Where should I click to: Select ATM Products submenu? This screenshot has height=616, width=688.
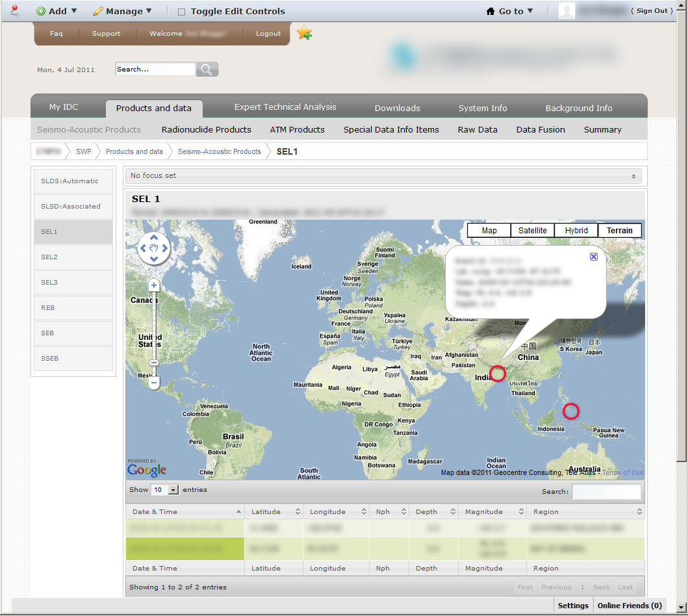297,130
